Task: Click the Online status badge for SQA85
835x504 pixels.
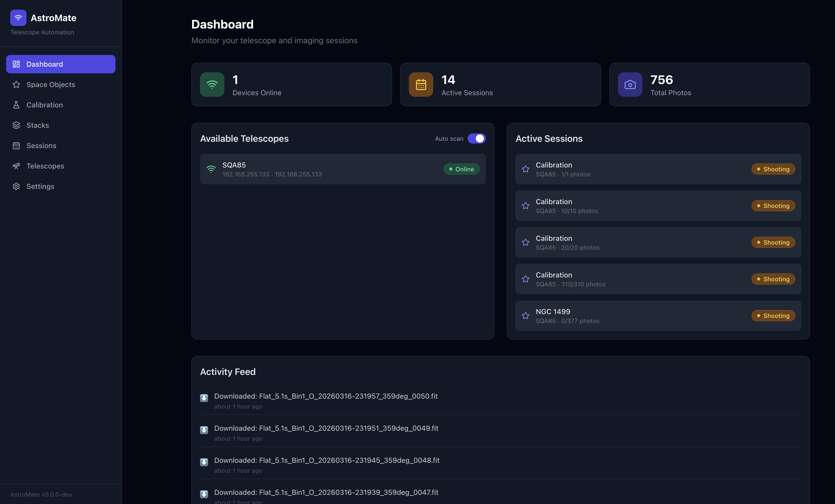Action: pyautogui.click(x=461, y=169)
